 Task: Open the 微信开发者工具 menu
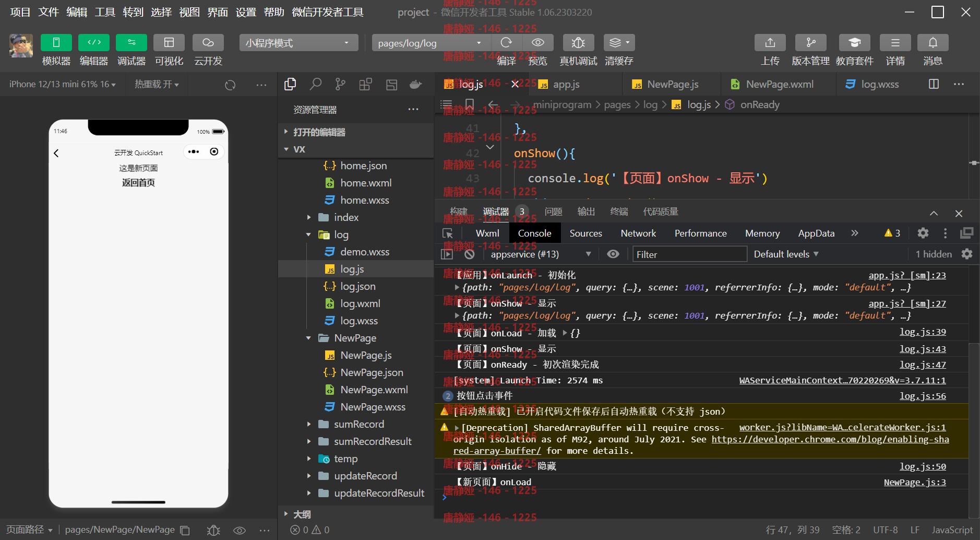(x=328, y=12)
